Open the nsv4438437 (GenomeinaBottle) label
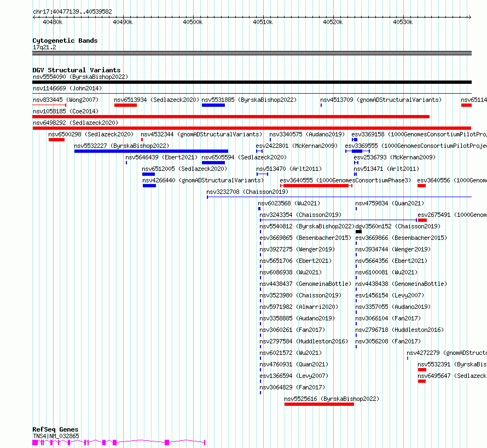The image size is (487, 448). pos(305,284)
